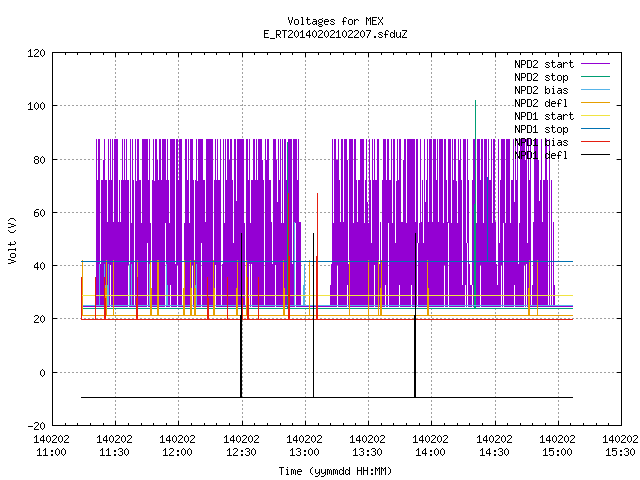Click the 'NPD1 bias' legend label
640x480 pixels.
[541, 142]
